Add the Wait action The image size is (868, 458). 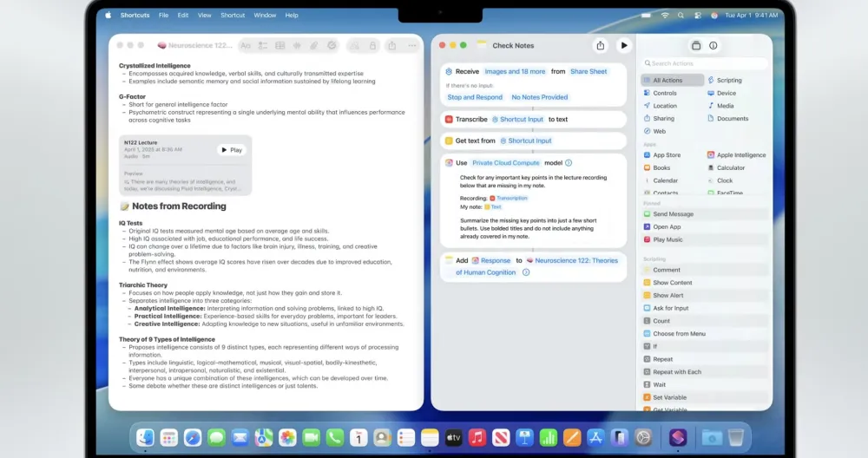pyautogui.click(x=704, y=384)
